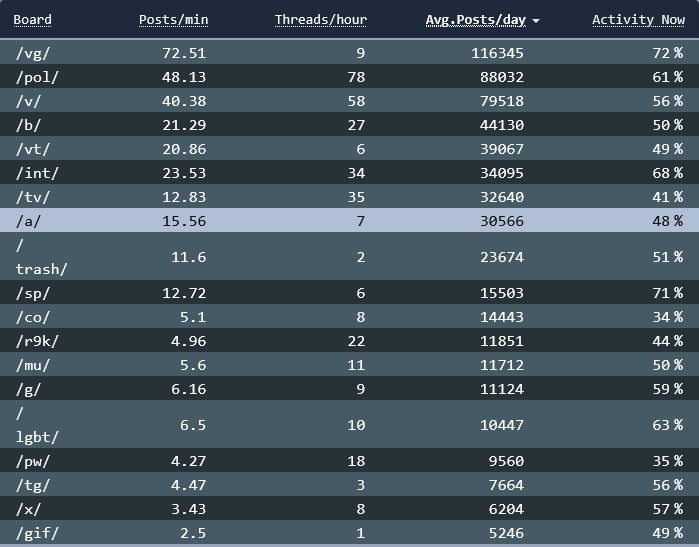Click the 15.56 posts/min value
This screenshot has width=699, height=547.
click(184, 222)
